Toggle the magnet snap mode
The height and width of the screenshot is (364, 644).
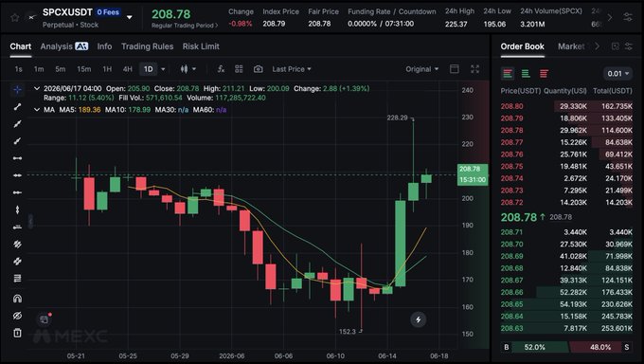point(17,299)
